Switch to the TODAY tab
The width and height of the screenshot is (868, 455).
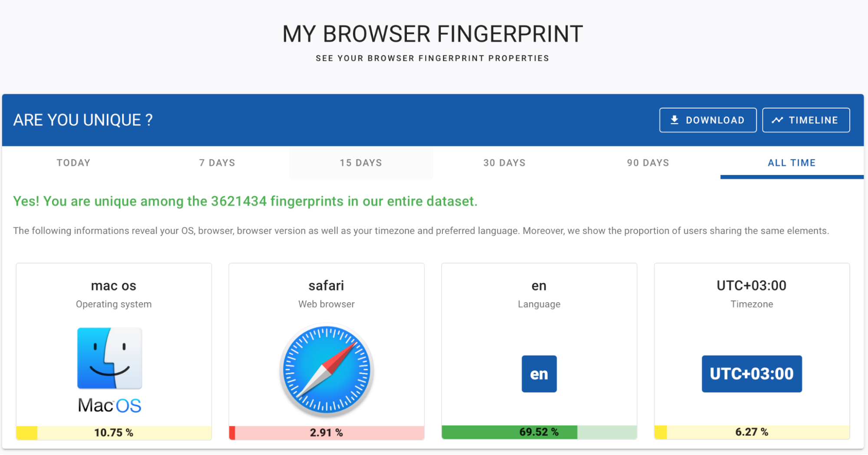[73, 163]
